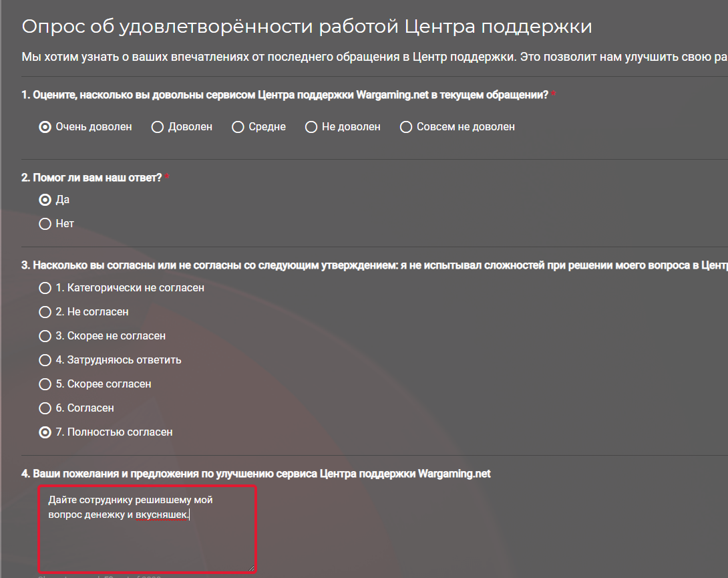Screen dimensions: 728x578
Task: Click the survey intro paragraph 'Мы хотим узнать'
Action: click(375, 57)
